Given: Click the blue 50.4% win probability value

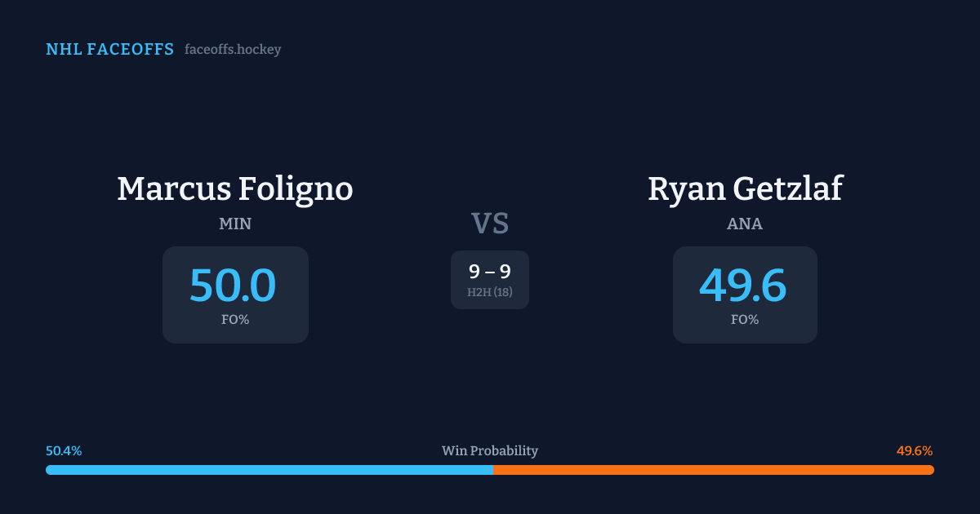Looking at the screenshot, I should 64,451.
